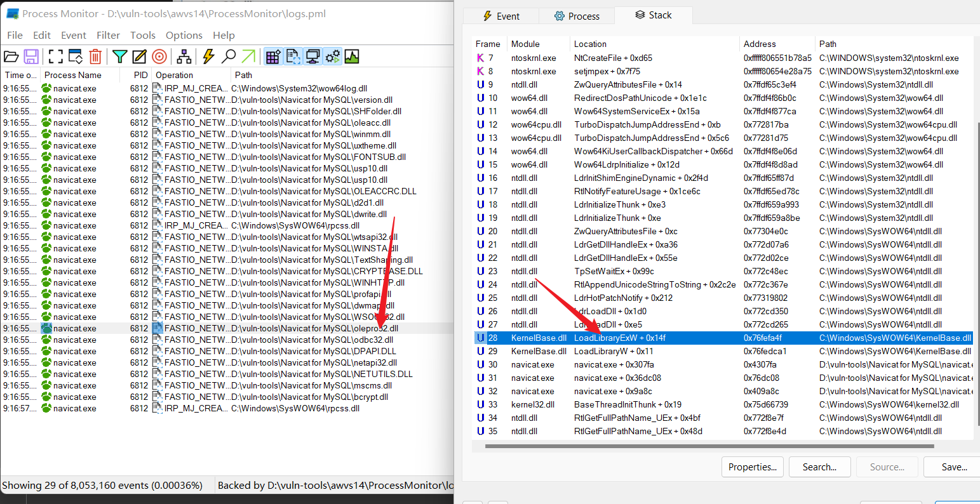The width and height of the screenshot is (980, 504).
Task: Select stack frame 14 Wow64KiUserCallbackDispatcher
Action: click(723, 151)
